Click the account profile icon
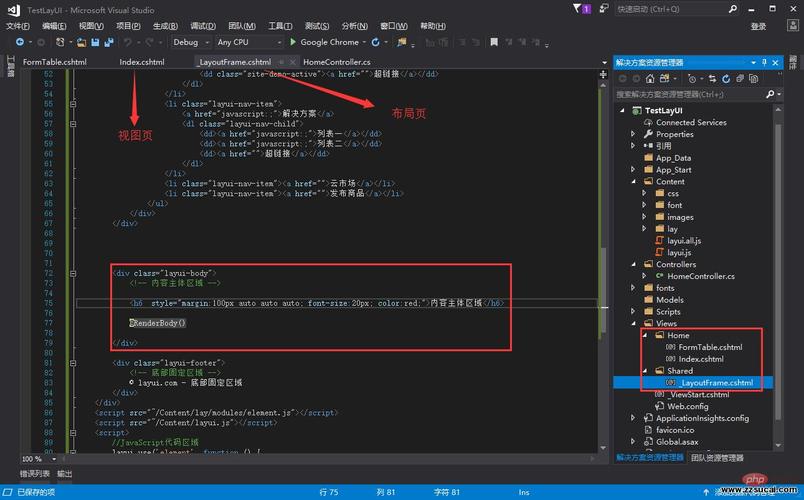 792,26
